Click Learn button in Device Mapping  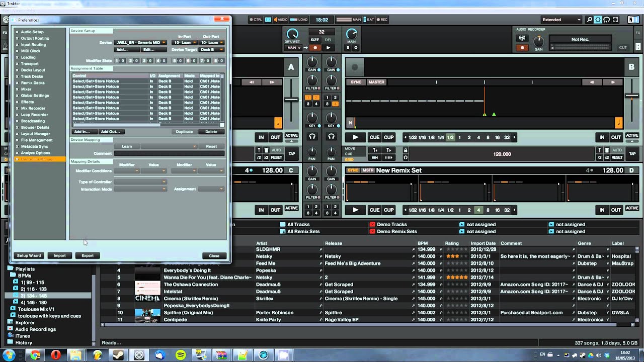(127, 146)
